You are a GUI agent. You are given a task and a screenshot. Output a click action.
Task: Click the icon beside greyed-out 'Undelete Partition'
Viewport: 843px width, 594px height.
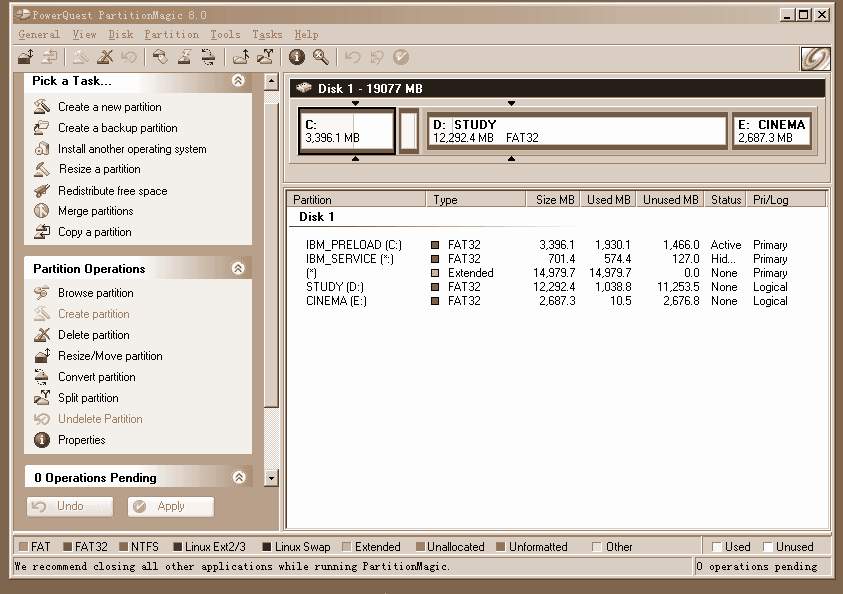click(x=42, y=419)
